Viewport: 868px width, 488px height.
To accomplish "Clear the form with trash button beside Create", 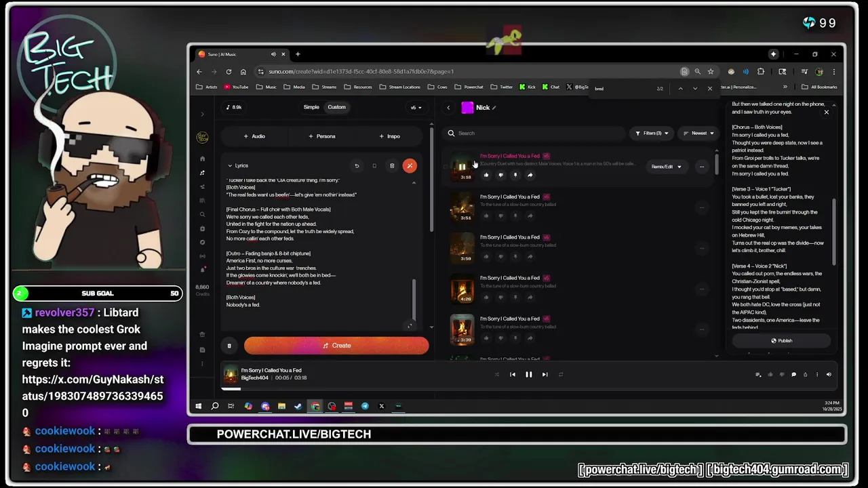I will (229, 346).
